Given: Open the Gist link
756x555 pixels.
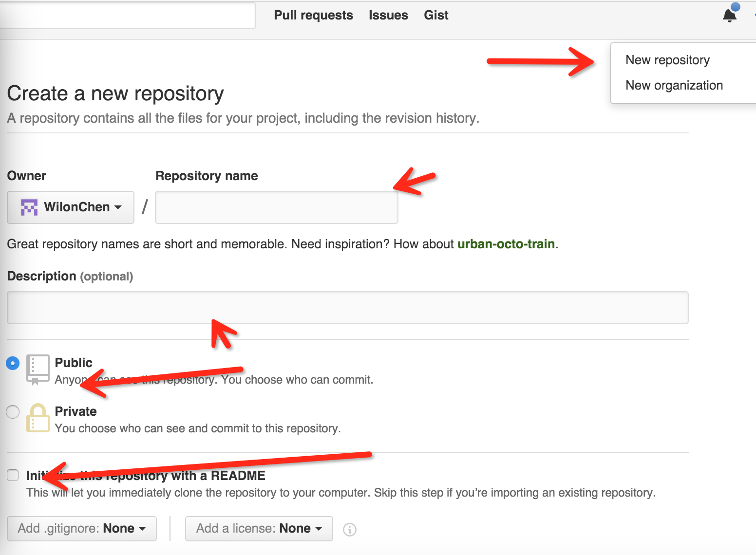Looking at the screenshot, I should tap(436, 15).
